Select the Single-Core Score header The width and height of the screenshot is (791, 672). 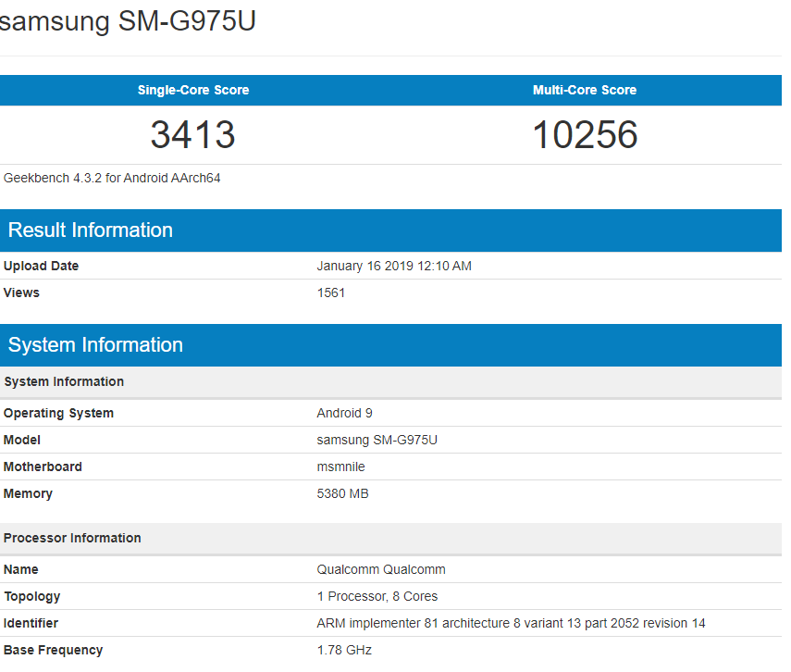193,90
